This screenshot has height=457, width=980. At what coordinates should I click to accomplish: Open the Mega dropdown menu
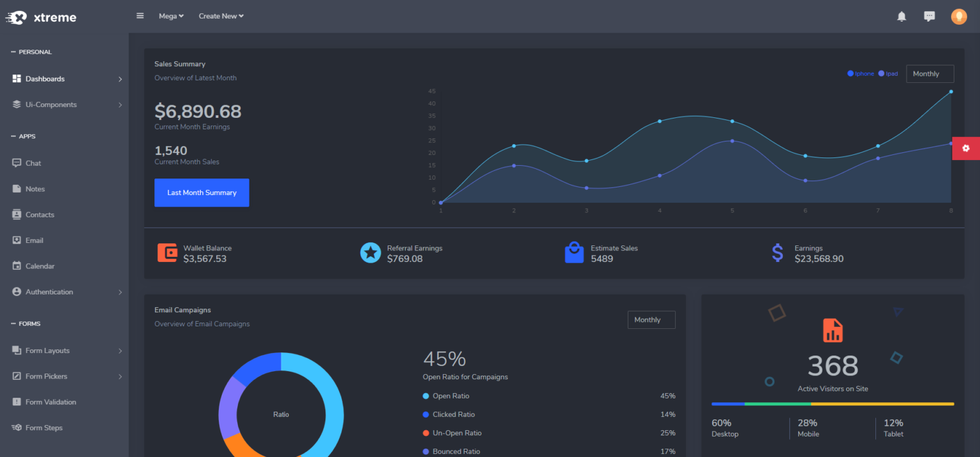click(x=170, y=16)
